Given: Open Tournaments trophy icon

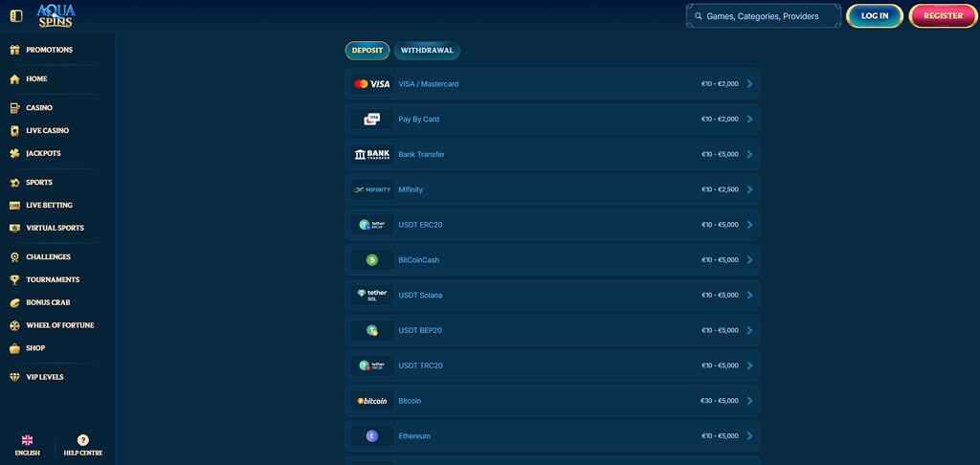Looking at the screenshot, I should [15, 280].
